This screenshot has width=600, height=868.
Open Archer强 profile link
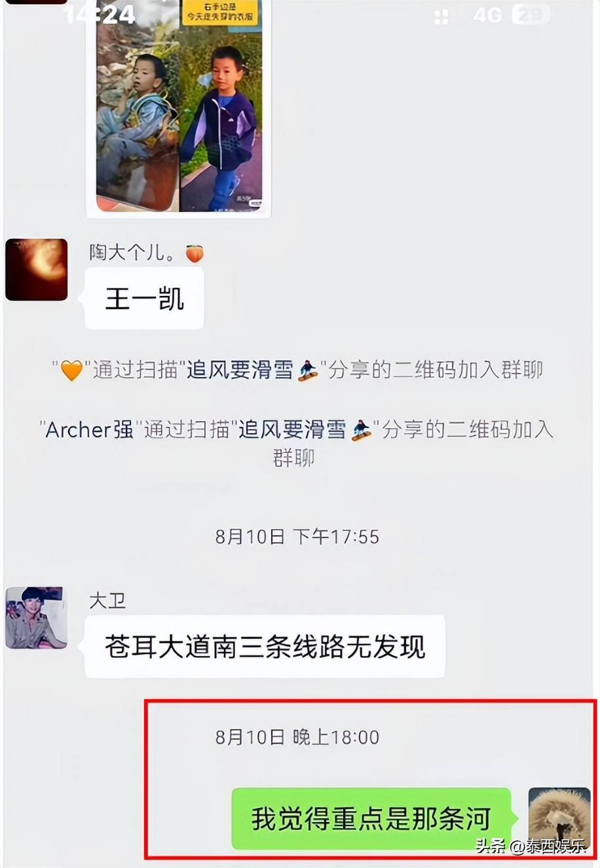click(89, 430)
